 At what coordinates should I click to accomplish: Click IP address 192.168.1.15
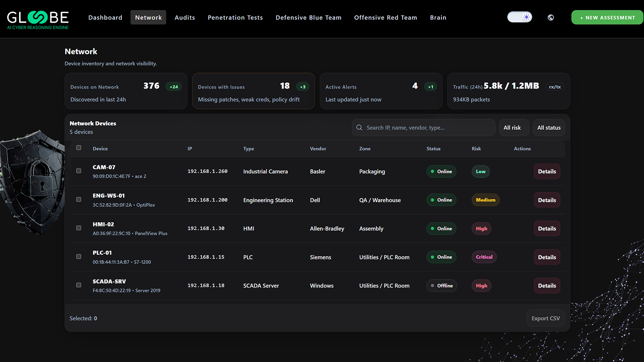pyautogui.click(x=206, y=257)
